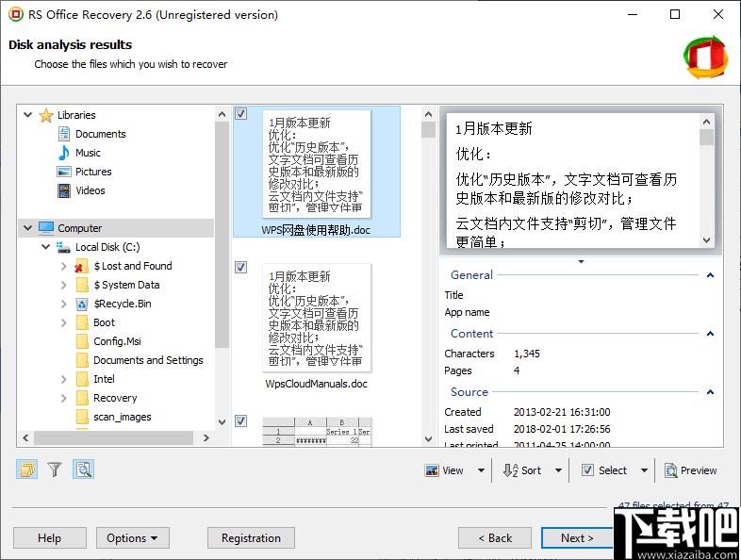Click the Select checkmark icon
The height and width of the screenshot is (560, 741).
click(x=587, y=470)
